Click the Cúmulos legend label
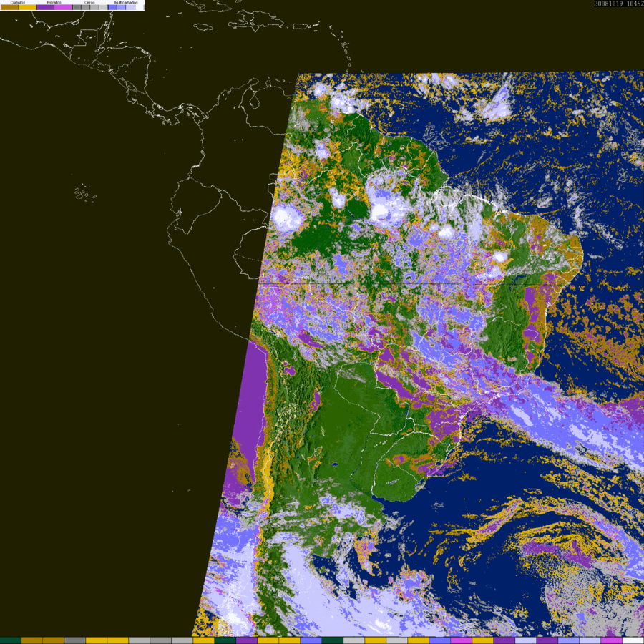644x644 pixels. 18,2
